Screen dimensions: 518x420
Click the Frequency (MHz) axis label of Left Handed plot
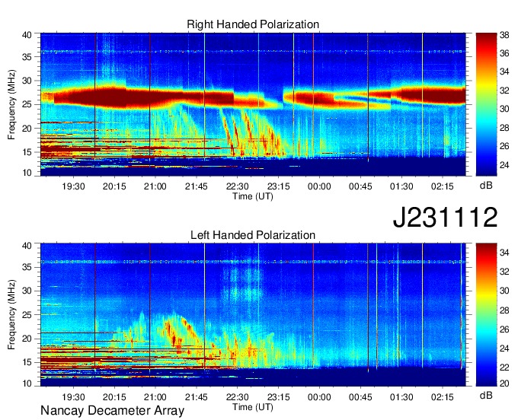point(11,315)
